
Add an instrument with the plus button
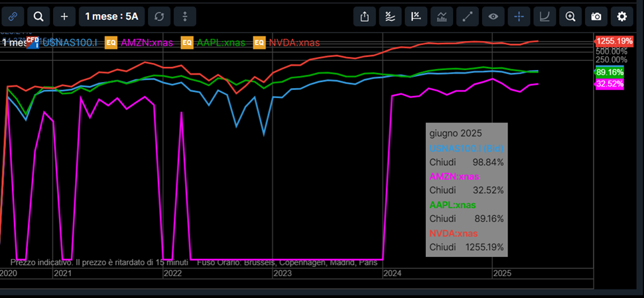tap(64, 17)
